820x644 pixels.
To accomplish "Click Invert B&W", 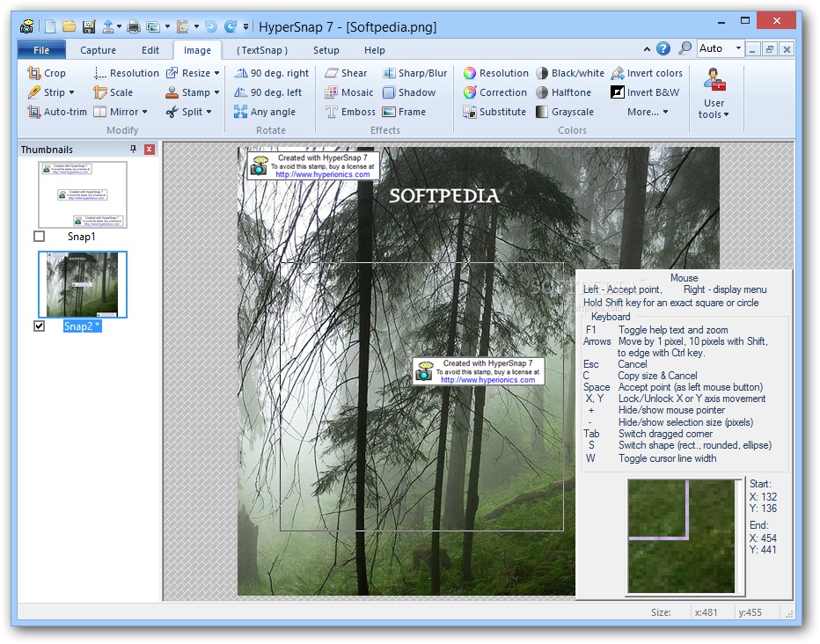I will [645, 92].
